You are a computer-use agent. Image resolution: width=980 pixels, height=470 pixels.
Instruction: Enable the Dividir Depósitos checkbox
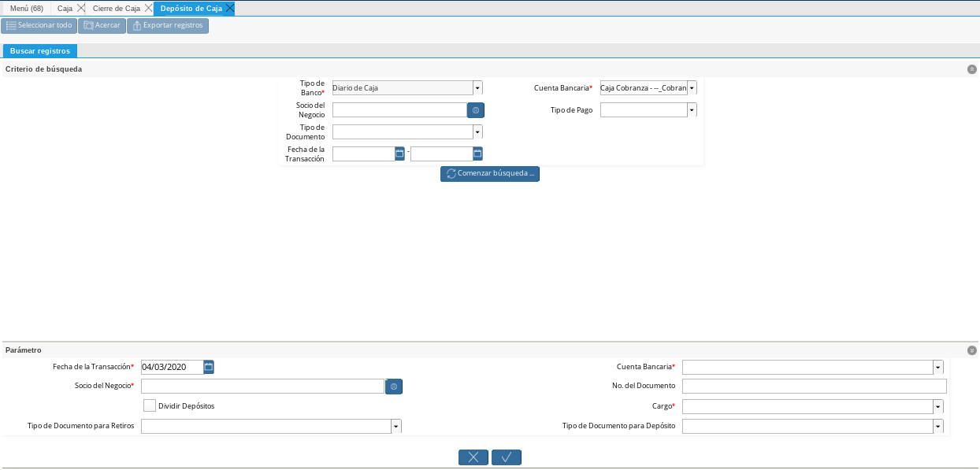[x=150, y=405]
